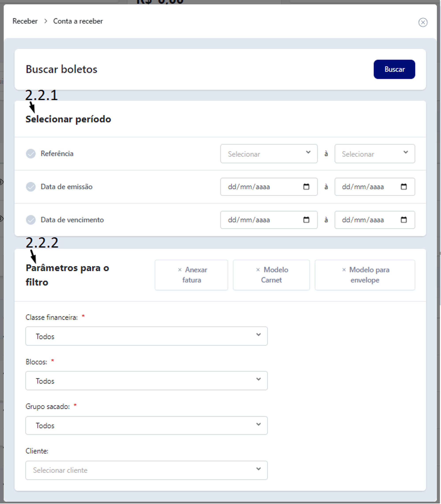The height and width of the screenshot is (504, 441).
Task: Enable the Referência period check
Action: (x=31, y=154)
